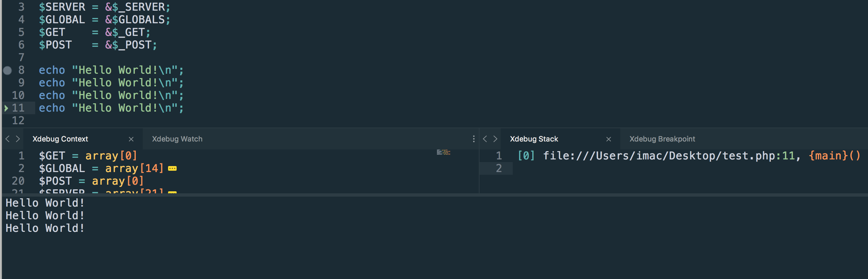The image size is (868, 279).
Task: Close the Xdebug Context tab
Action: coord(131,139)
